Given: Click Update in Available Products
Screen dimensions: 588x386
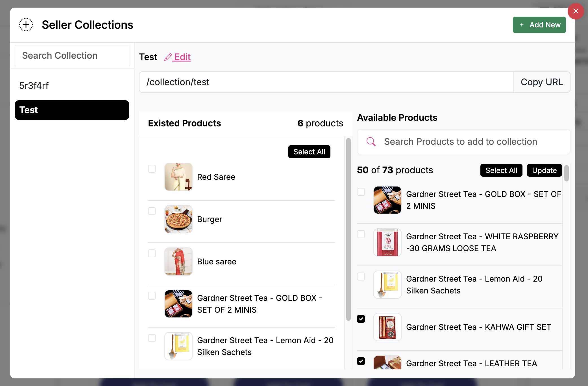Looking at the screenshot, I should (x=544, y=170).
